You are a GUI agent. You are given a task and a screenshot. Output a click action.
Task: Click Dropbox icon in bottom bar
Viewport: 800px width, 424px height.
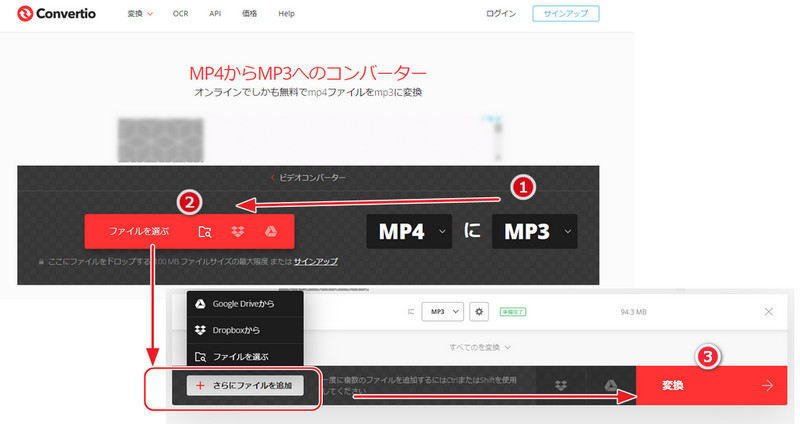pyautogui.click(x=561, y=385)
